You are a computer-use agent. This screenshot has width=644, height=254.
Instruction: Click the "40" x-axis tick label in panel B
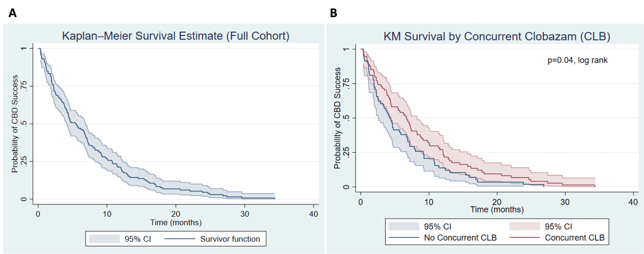(633, 202)
